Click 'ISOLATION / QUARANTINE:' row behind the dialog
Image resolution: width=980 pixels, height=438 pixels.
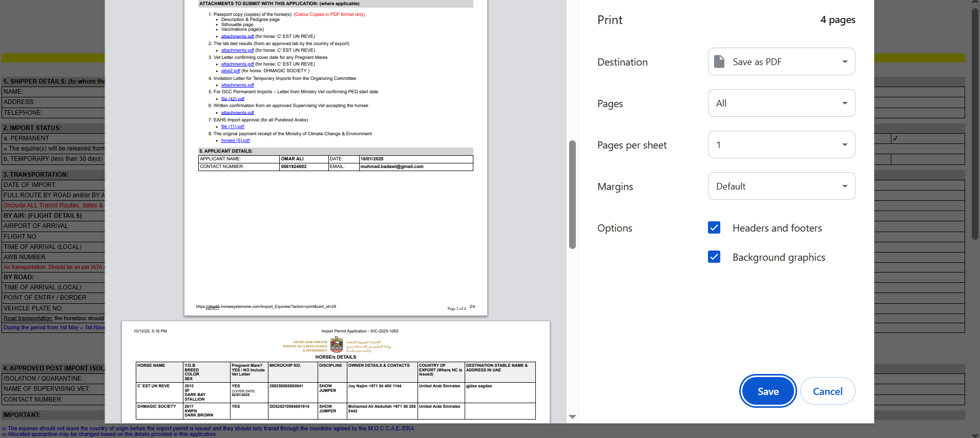point(53,379)
